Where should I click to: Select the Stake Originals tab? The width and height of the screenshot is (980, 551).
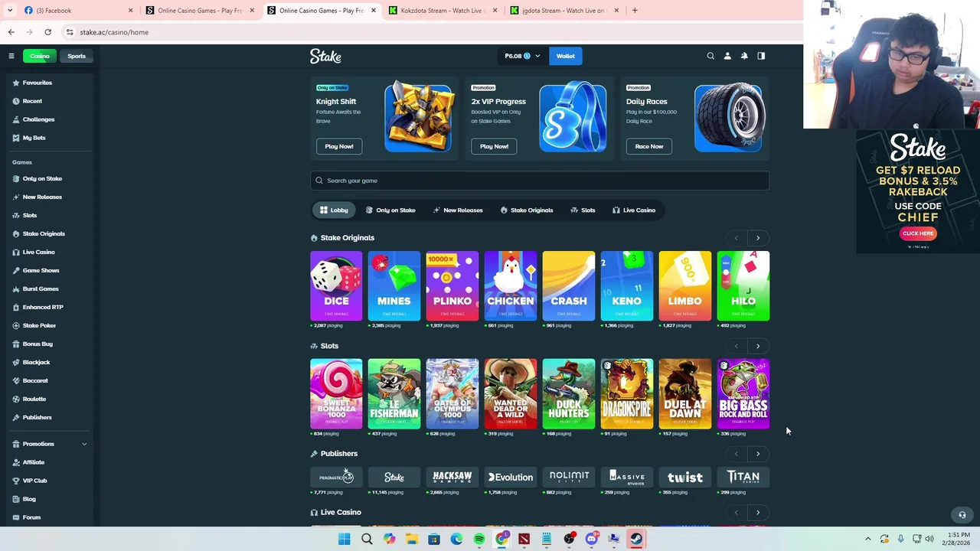[x=527, y=210]
